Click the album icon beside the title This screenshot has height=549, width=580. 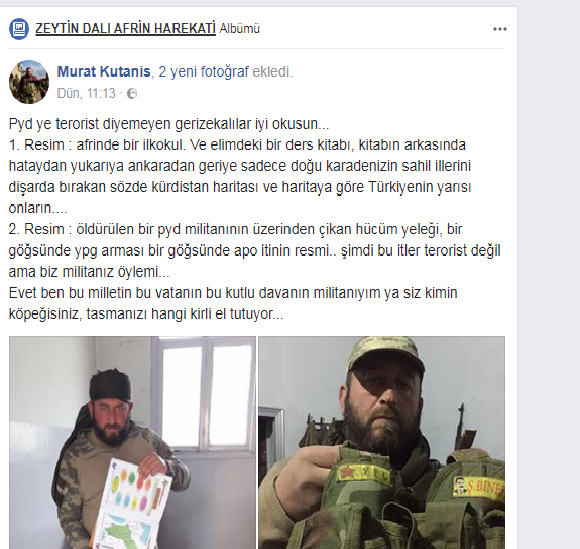(19, 29)
